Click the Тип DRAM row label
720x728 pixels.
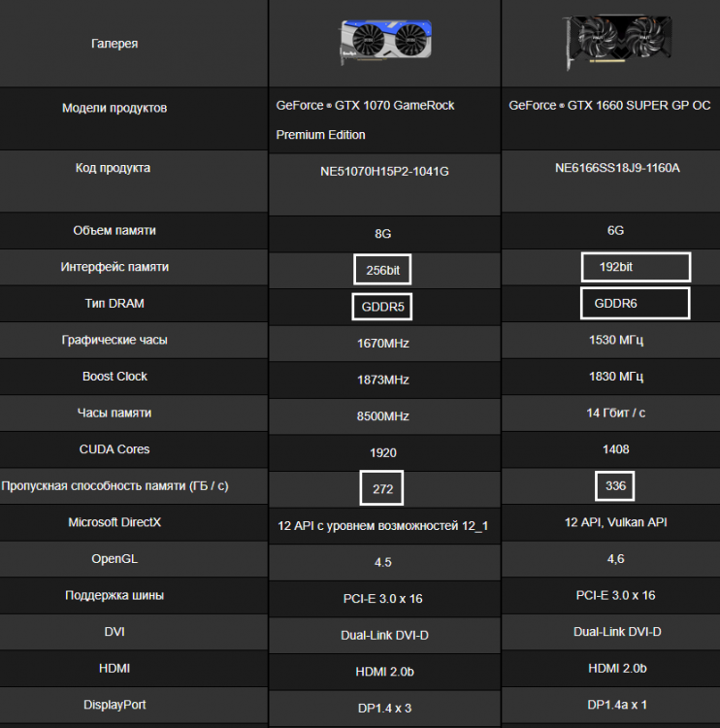(x=115, y=303)
